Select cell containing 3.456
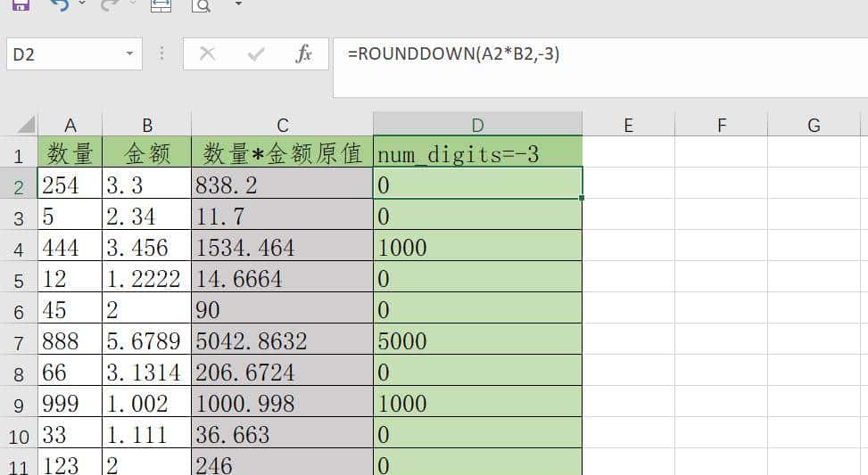 coord(146,245)
